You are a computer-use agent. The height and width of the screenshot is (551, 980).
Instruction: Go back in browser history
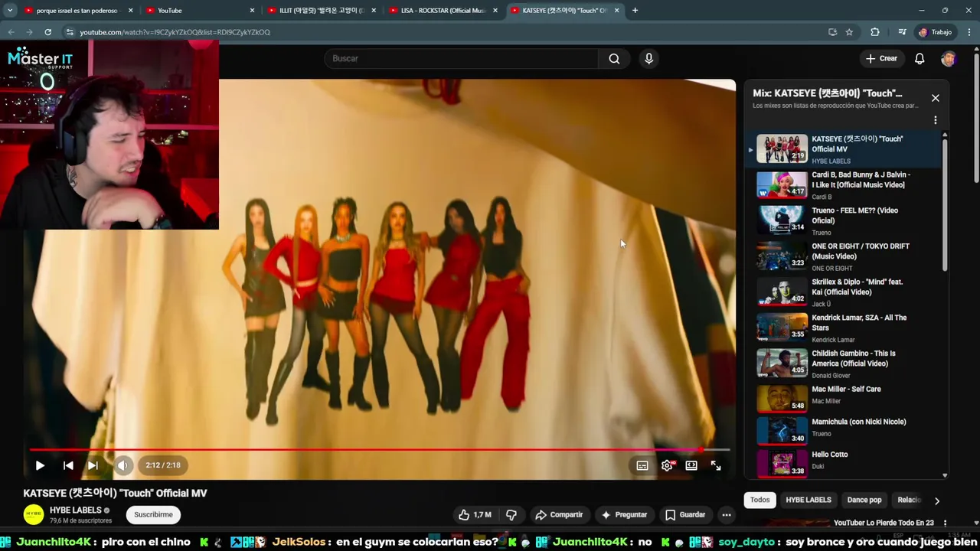point(11,32)
